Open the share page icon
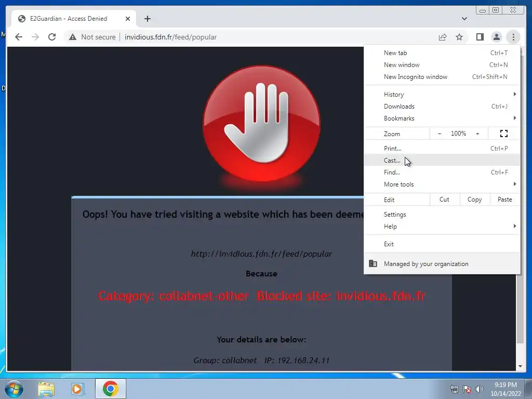The height and width of the screenshot is (399, 532). click(443, 37)
